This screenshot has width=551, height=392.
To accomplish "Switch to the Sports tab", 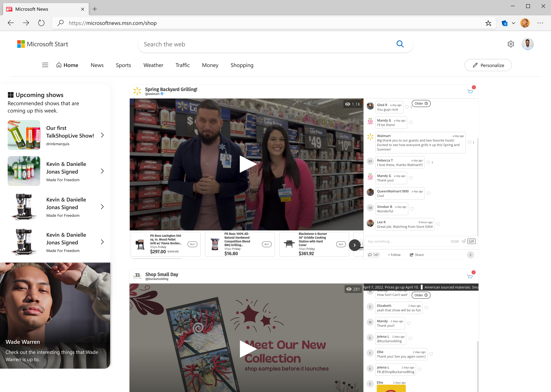I will tap(123, 65).
